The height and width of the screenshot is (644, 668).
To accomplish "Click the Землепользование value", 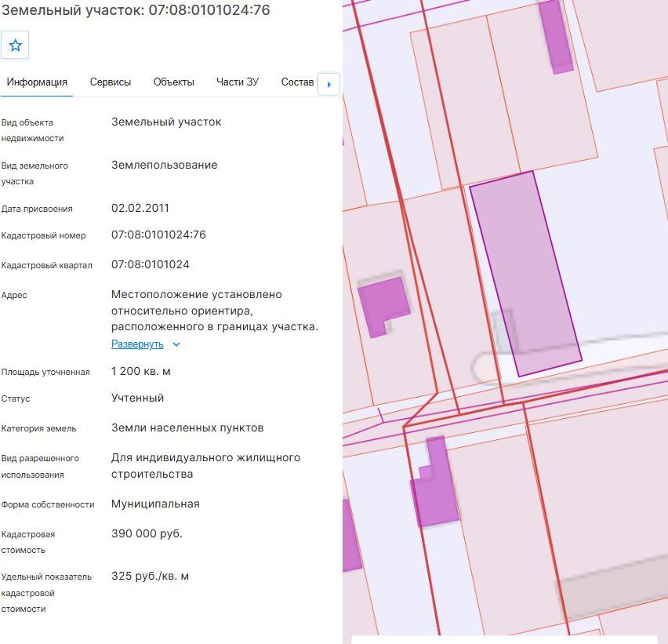I will pos(165,165).
